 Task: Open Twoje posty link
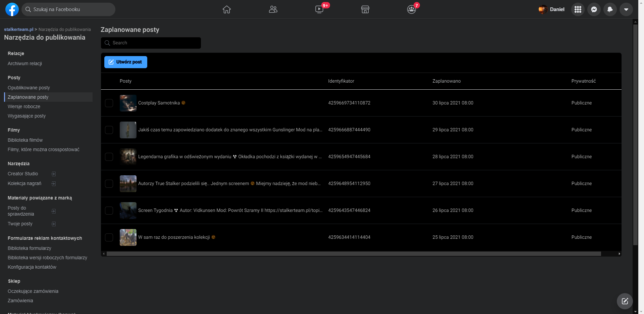click(20, 224)
